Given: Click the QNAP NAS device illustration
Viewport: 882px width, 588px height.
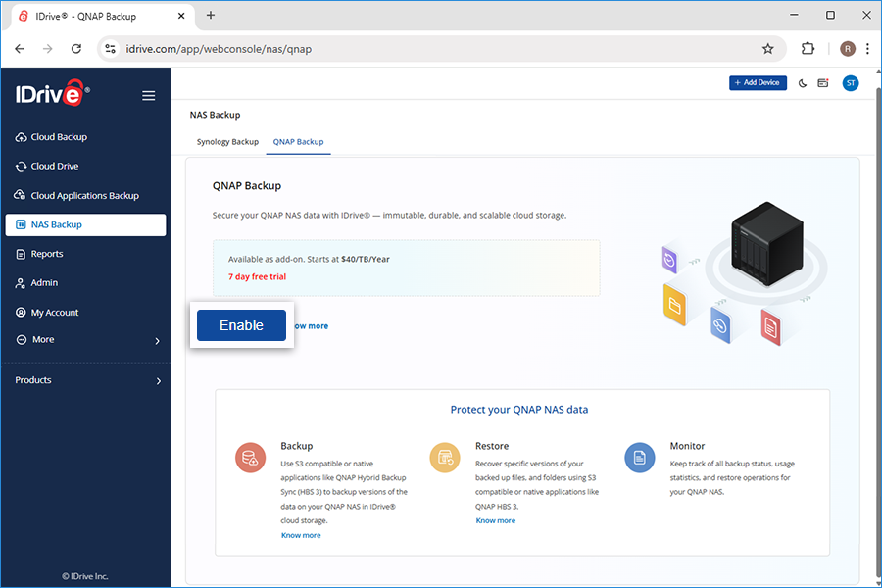Looking at the screenshot, I should pyautogui.click(x=767, y=242).
